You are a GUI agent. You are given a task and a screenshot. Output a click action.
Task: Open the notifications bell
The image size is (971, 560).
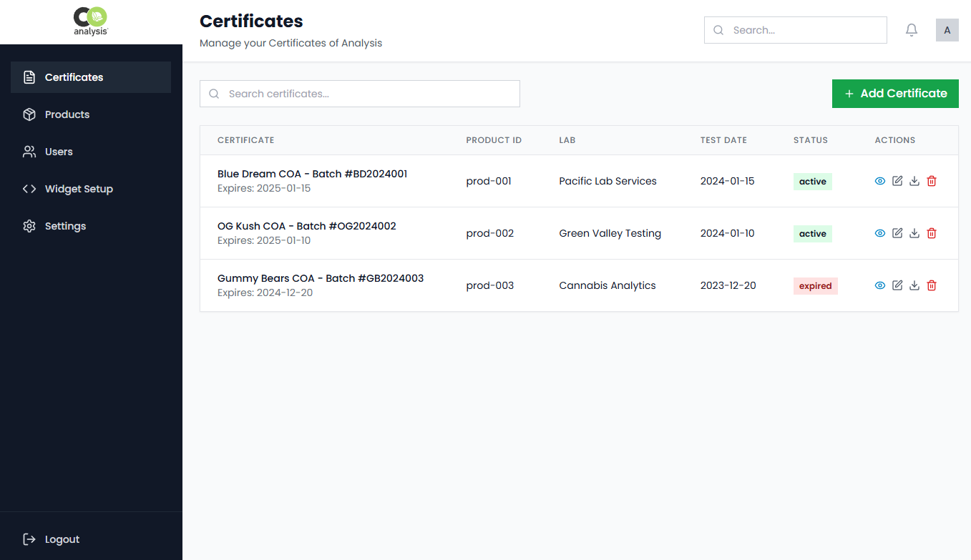tap(911, 30)
